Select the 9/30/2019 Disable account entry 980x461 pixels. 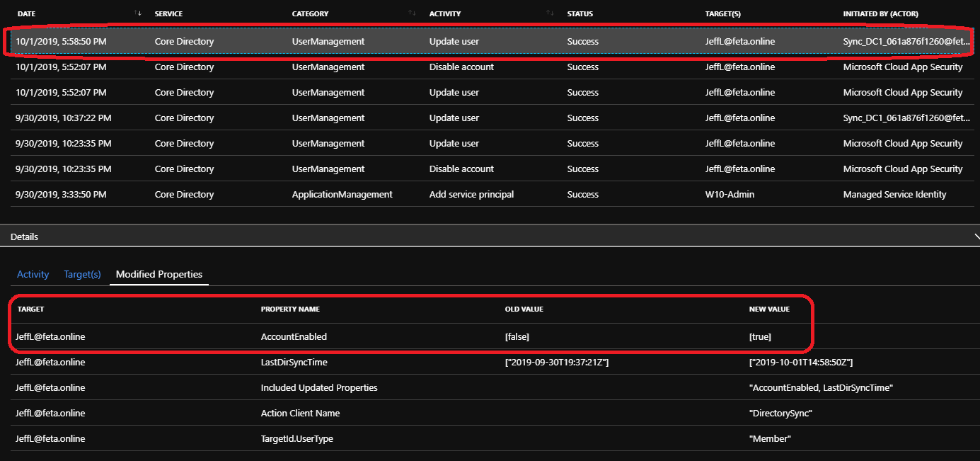click(x=461, y=169)
